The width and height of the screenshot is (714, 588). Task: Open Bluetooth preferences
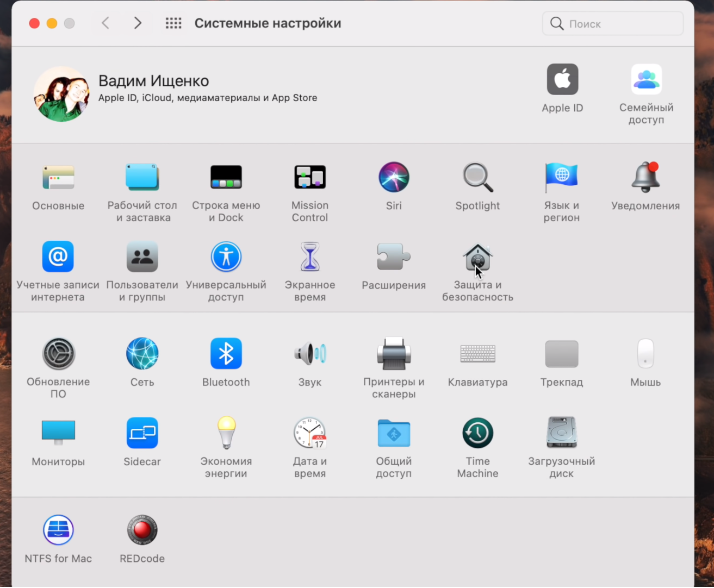coord(226,354)
